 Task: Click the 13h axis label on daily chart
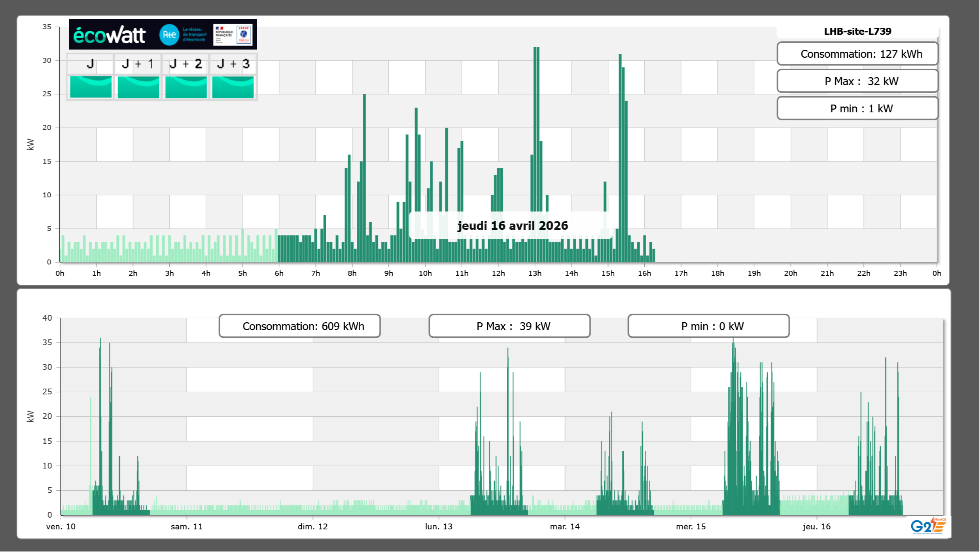pyautogui.click(x=535, y=273)
